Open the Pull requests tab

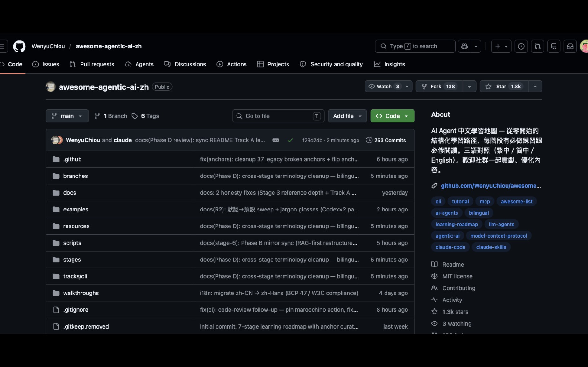(x=92, y=64)
